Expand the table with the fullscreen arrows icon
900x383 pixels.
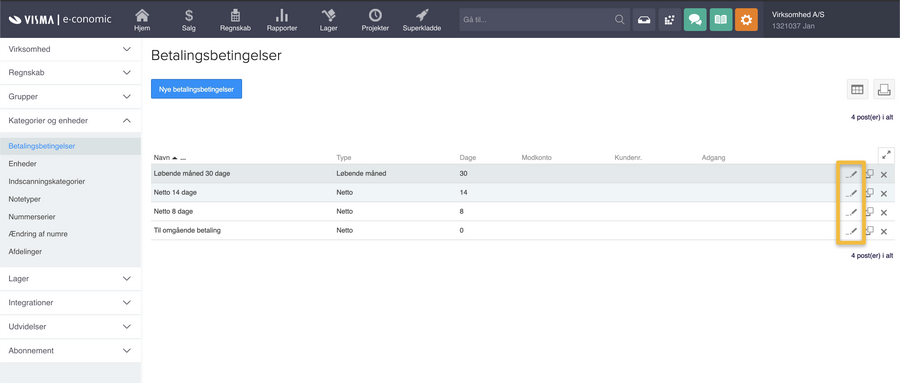pyautogui.click(x=886, y=155)
